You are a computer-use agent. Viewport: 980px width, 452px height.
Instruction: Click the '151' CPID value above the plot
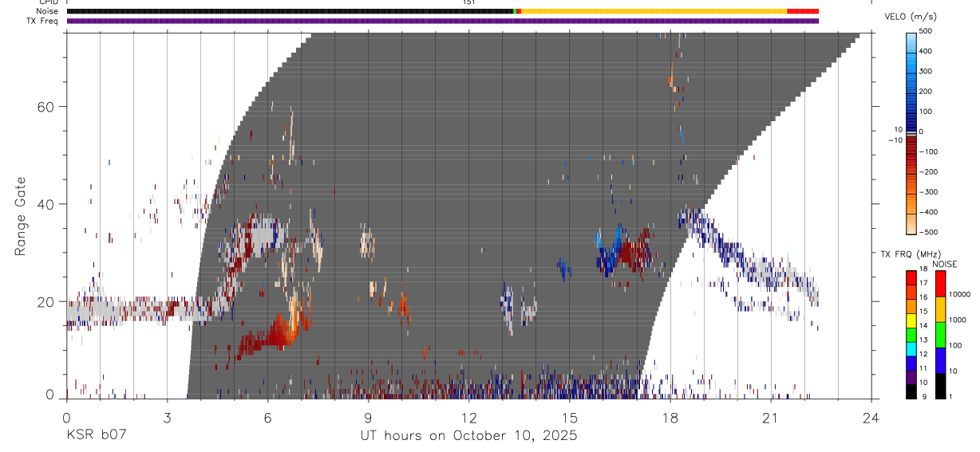coord(468,2)
